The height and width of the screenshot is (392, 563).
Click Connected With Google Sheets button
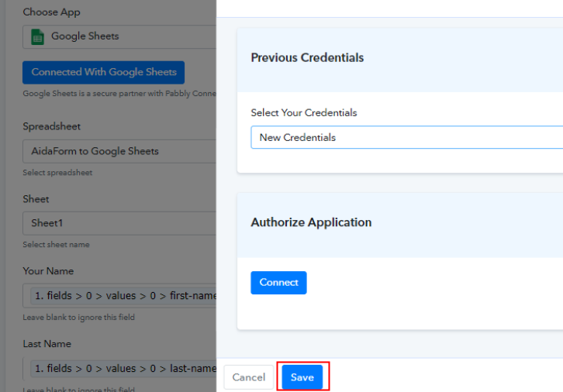click(103, 73)
